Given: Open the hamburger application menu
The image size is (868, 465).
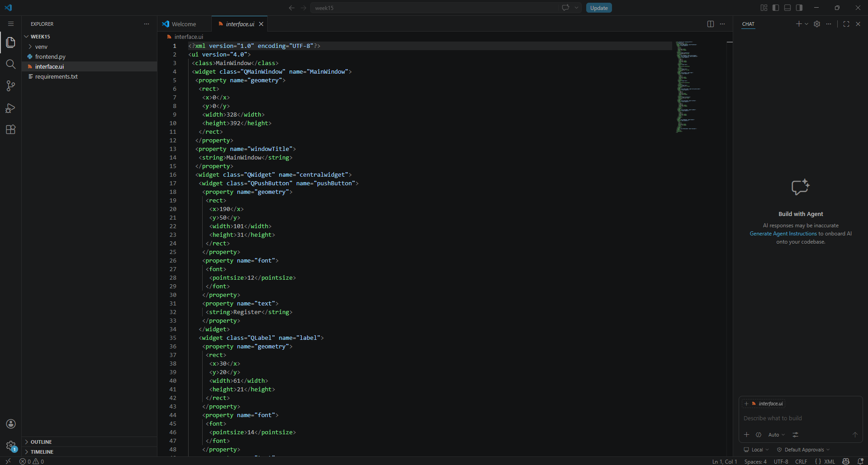Looking at the screenshot, I should (11, 24).
